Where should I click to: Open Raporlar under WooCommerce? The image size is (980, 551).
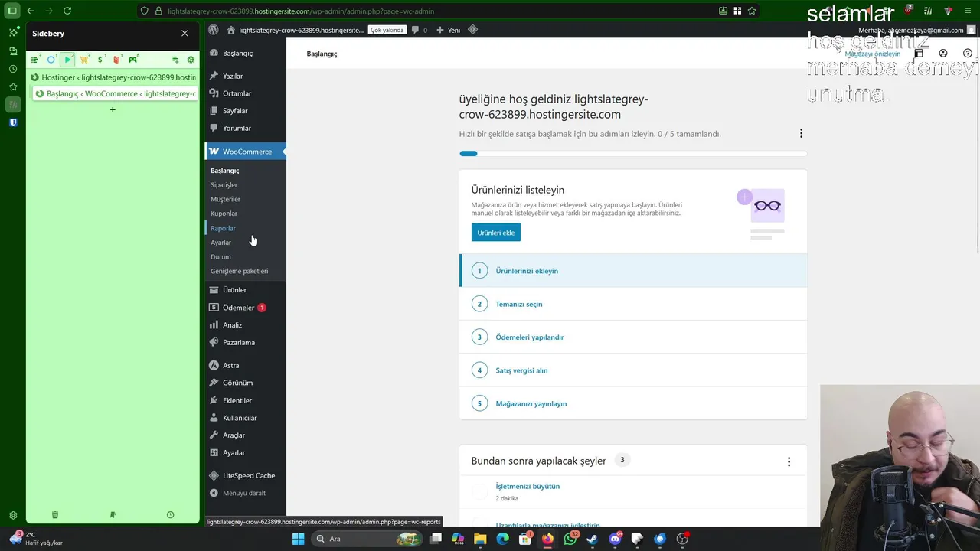(x=224, y=228)
